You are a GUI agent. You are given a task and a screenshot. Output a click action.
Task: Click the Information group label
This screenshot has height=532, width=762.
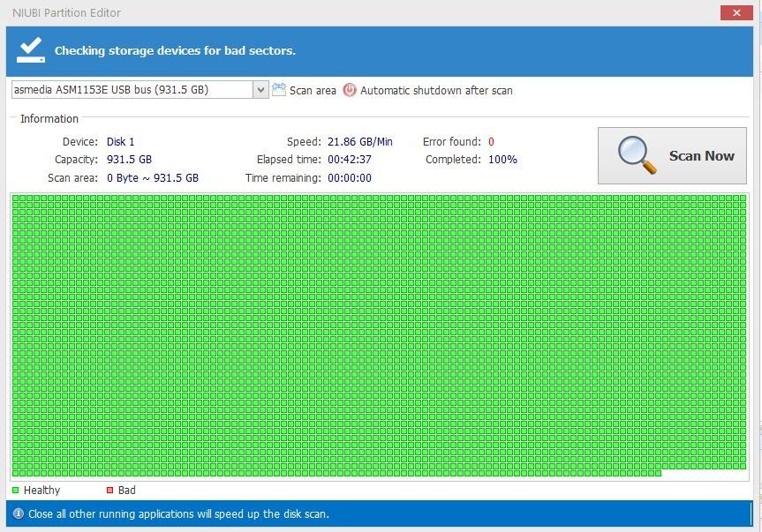[49, 119]
